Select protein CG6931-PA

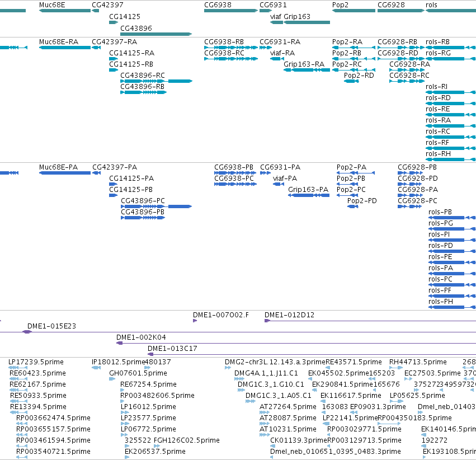pos(280,167)
